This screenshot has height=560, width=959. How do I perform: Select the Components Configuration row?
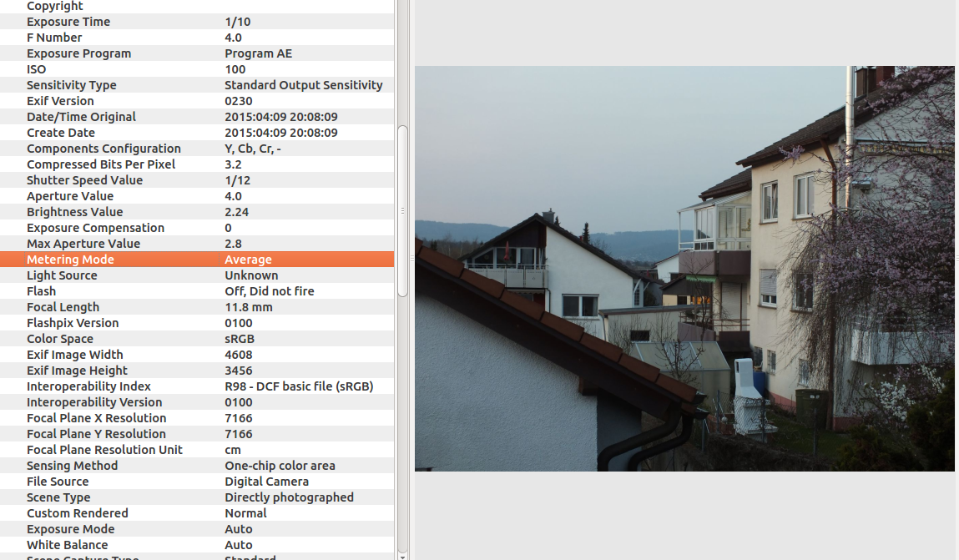197,149
